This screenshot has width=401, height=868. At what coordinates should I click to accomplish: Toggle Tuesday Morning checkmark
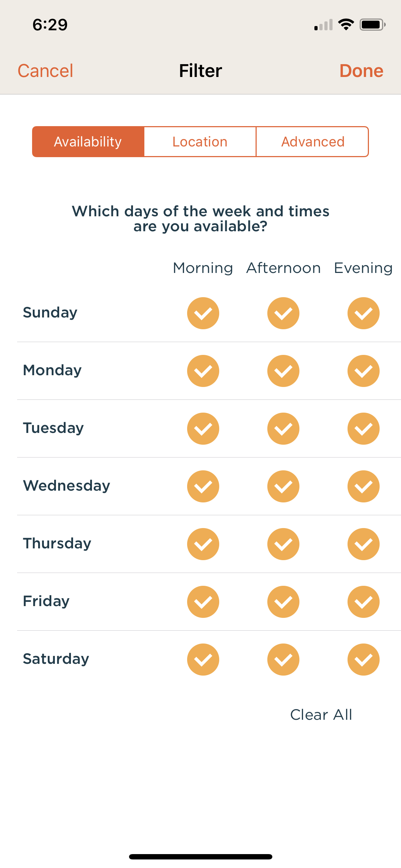(x=203, y=429)
